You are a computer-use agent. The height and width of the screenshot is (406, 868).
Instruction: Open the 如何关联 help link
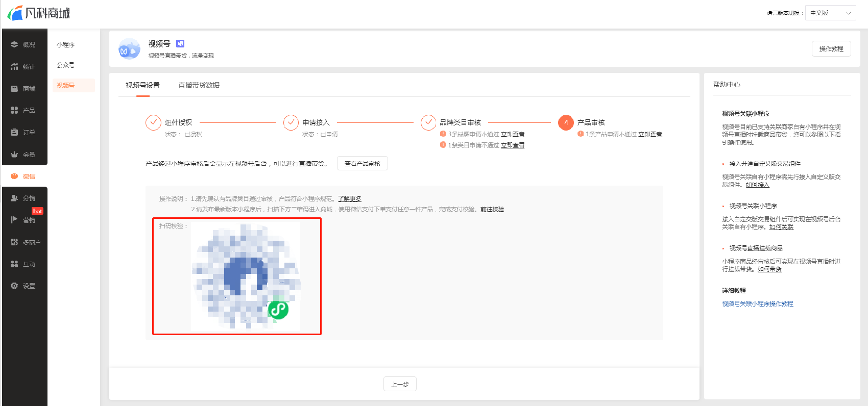point(781,227)
